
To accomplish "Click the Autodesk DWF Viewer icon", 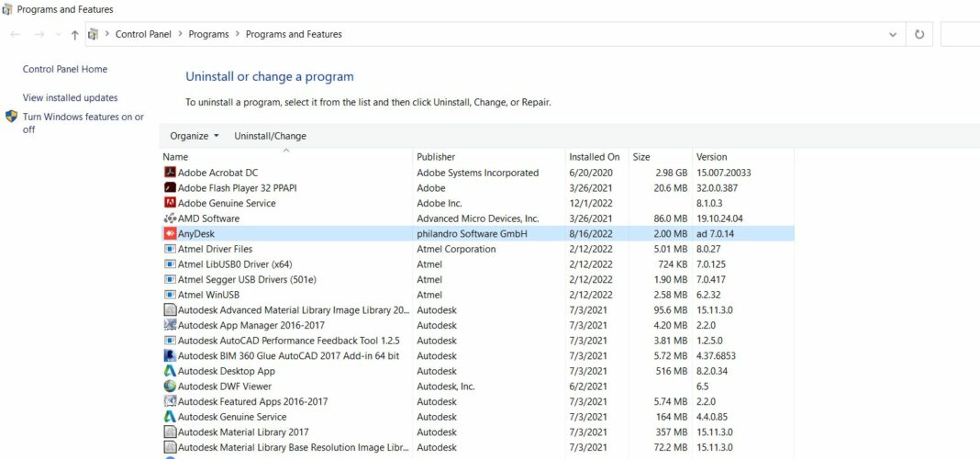I will [170, 386].
